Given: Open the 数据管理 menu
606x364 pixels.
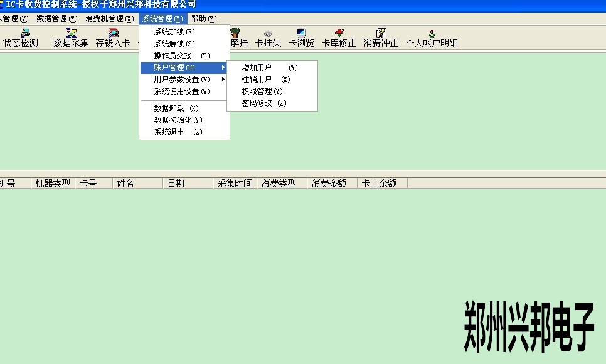Looking at the screenshot, I should tap(57, 19).
